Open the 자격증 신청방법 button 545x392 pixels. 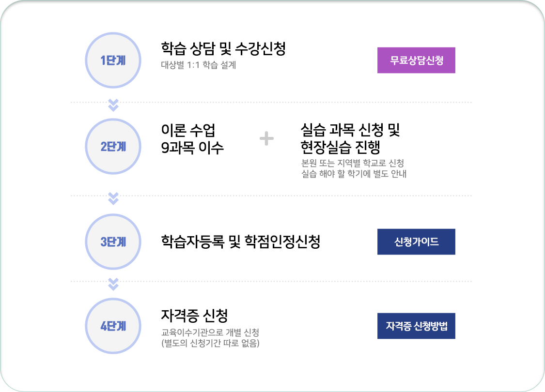[x=416, y=326]
